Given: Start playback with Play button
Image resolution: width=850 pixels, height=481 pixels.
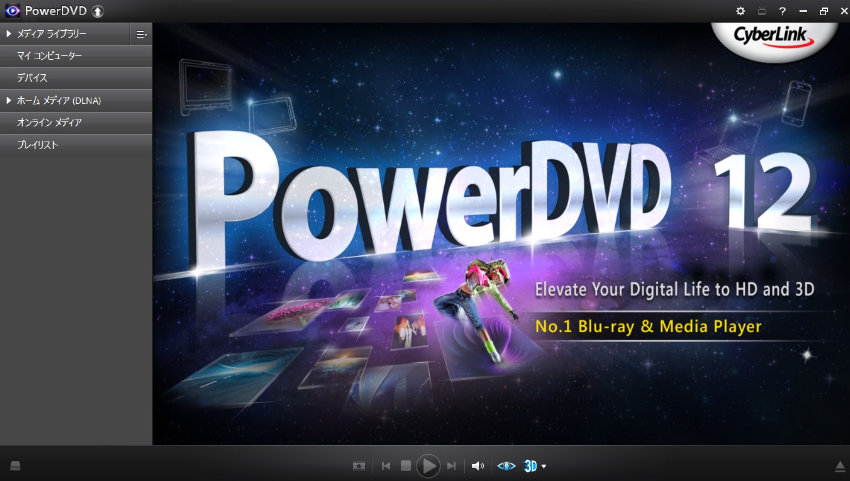Looking at the screenshot, I should 428,466.
